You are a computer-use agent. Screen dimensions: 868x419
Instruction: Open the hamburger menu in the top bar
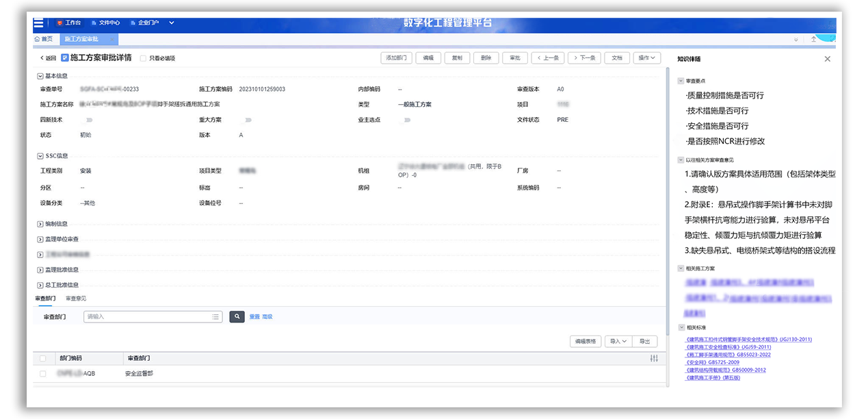[38, 23]
